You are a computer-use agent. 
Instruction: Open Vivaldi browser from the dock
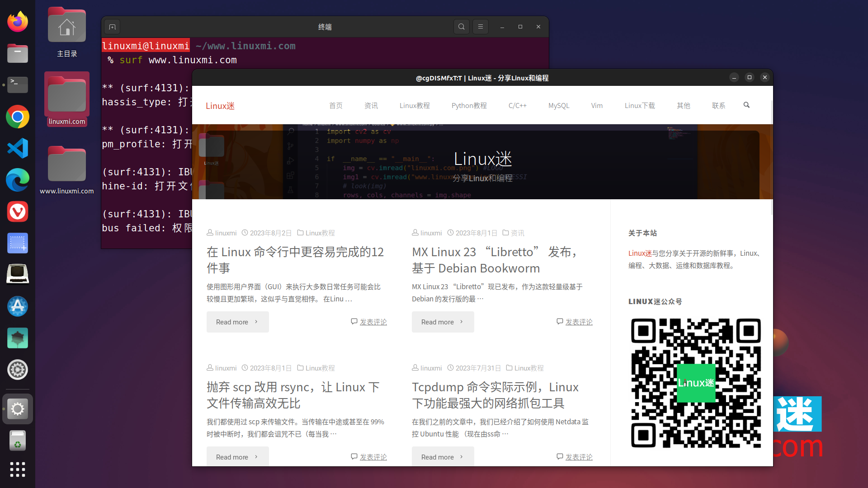point(18,211)
